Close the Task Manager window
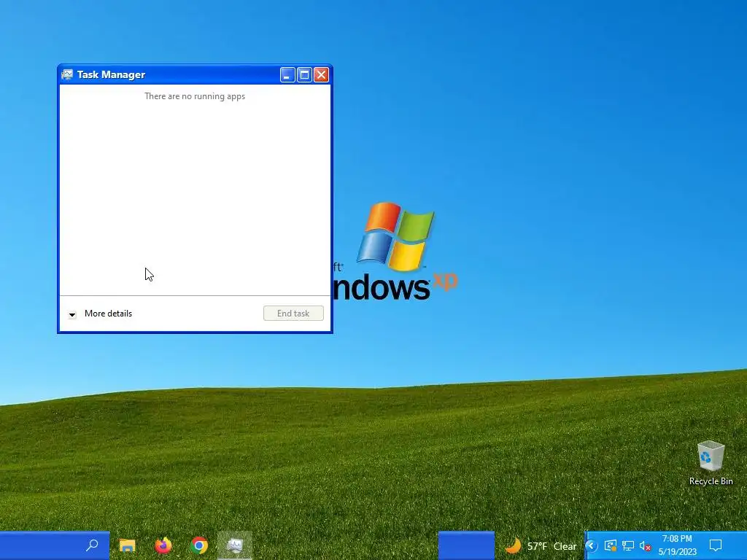Screen dimensions: 747x560 [x=322, y=75]
